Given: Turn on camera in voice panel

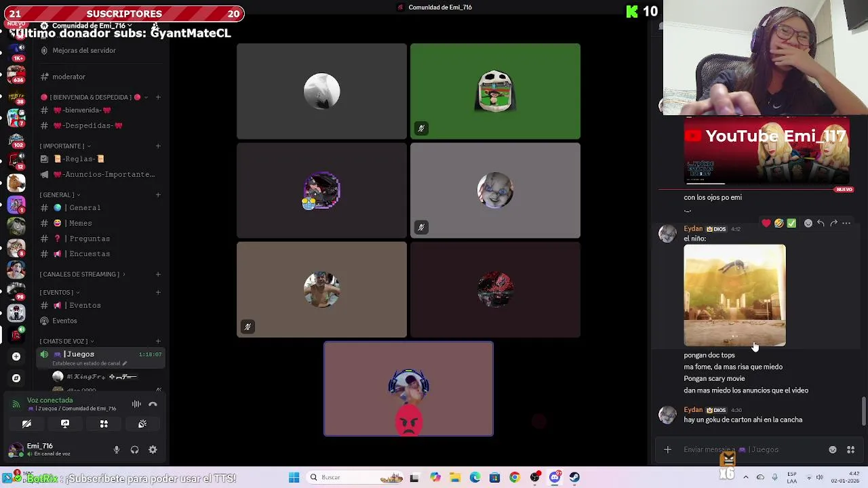Looking at the screenshot, I should [26, 424].
